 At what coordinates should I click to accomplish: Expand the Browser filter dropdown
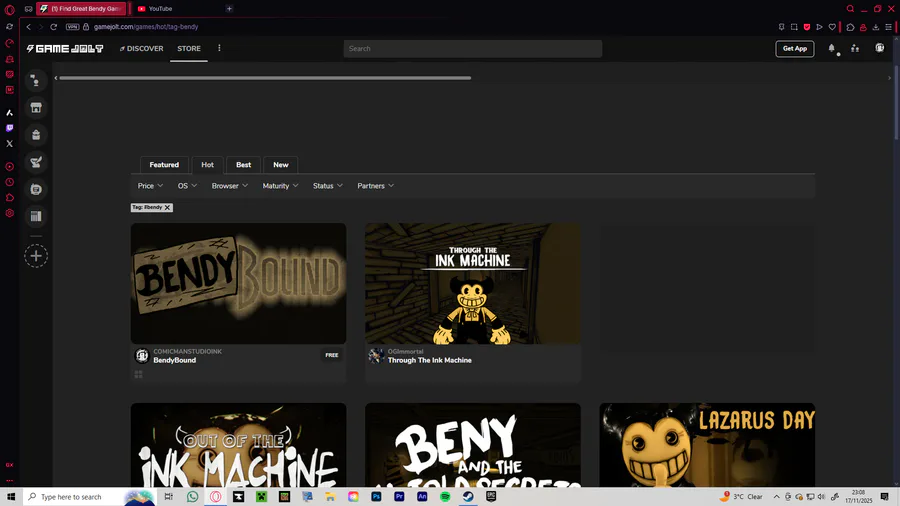[230, 186]
